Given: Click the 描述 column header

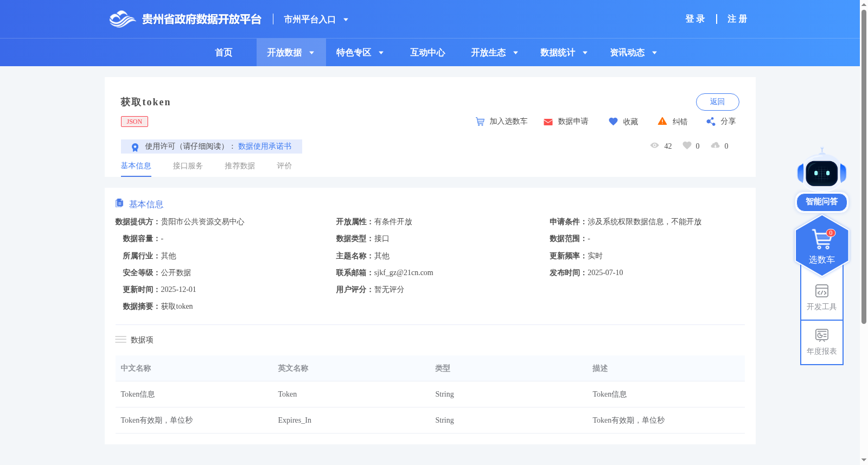Looking at the screenshot, I should 600,368.
